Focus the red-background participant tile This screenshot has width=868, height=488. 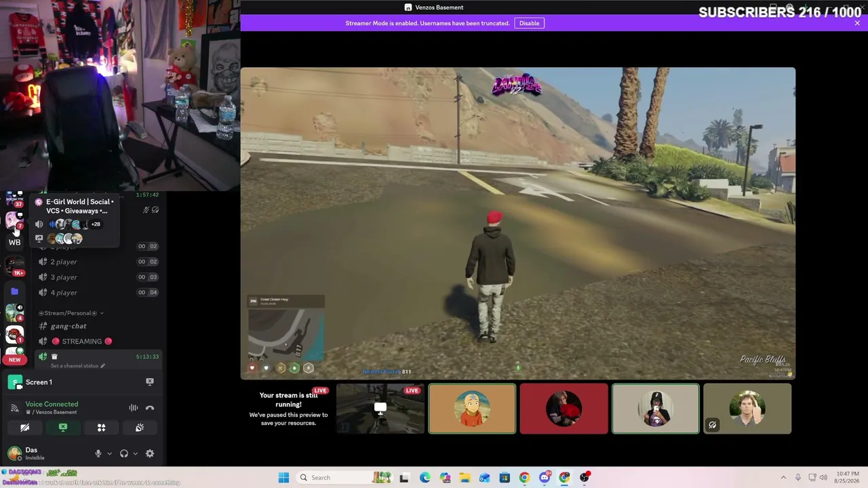click(564, 409)
